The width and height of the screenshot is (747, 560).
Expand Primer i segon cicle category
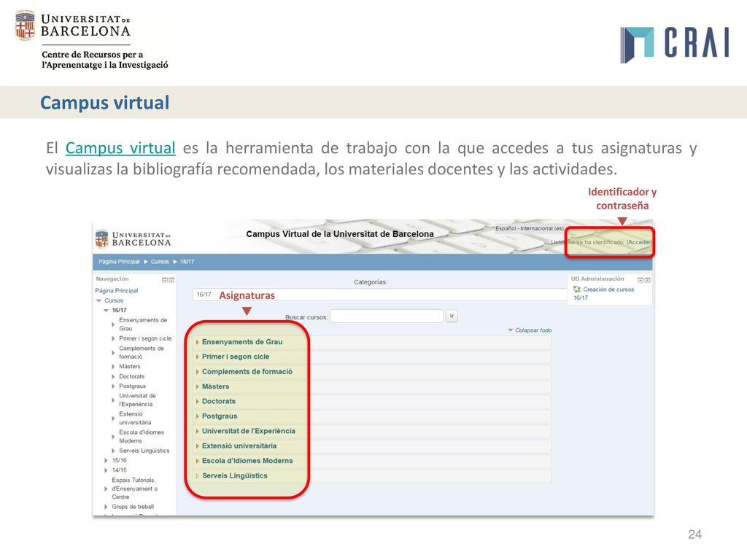(236, 357)
